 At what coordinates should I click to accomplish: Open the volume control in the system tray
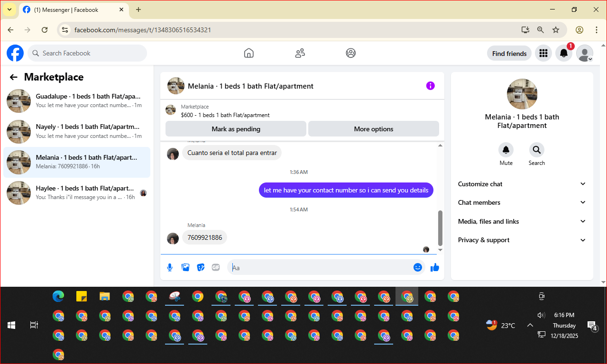541,315
